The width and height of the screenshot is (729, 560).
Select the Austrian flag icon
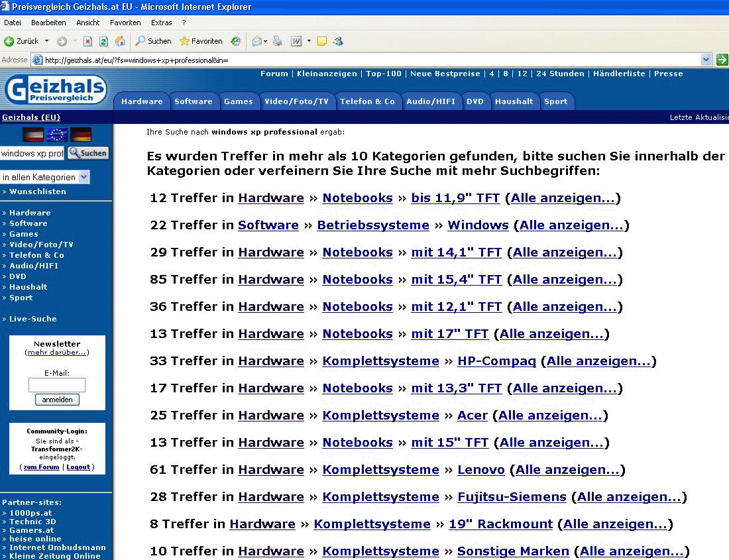click(33, 135)
